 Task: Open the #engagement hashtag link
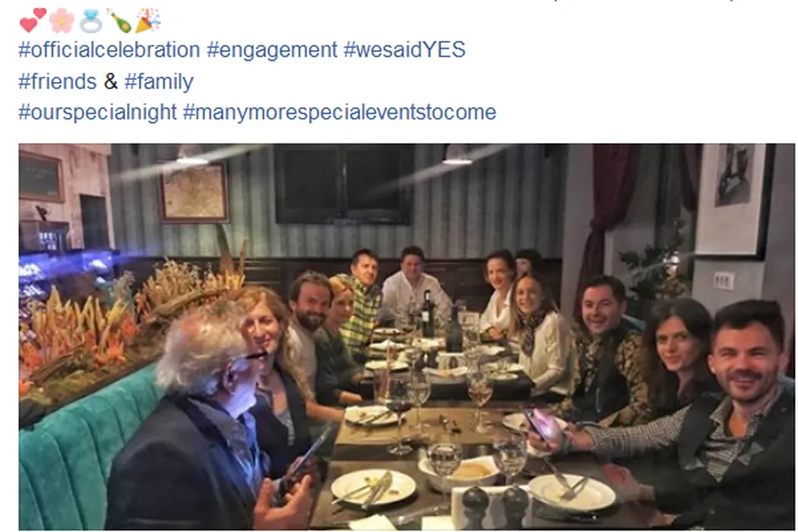tap(271, 50)
